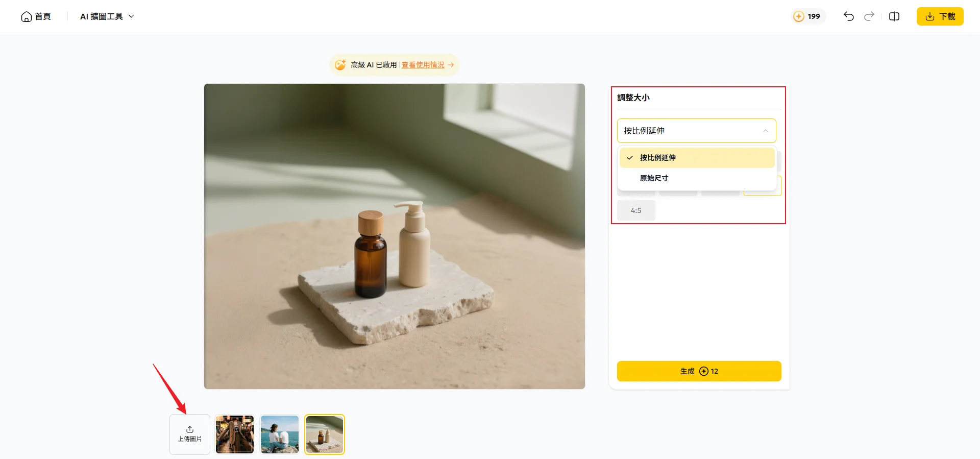Redo the last undone action
980x459 pixels.
869,16
